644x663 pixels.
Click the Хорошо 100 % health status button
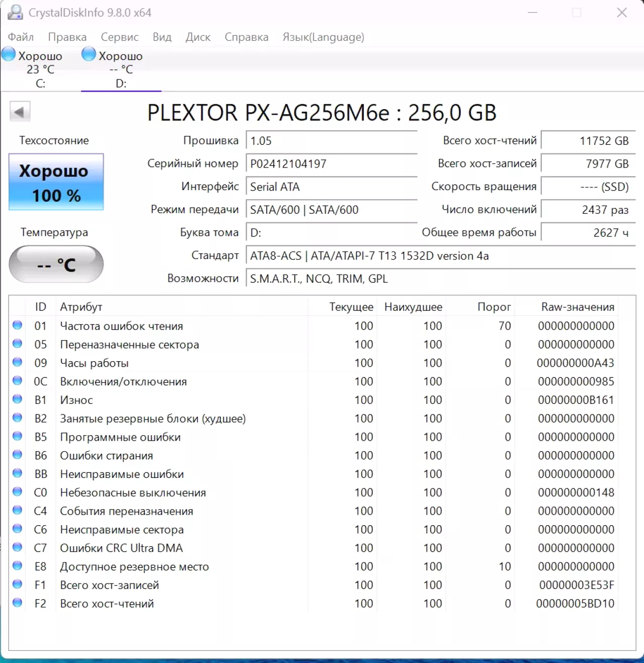(56, 182)
